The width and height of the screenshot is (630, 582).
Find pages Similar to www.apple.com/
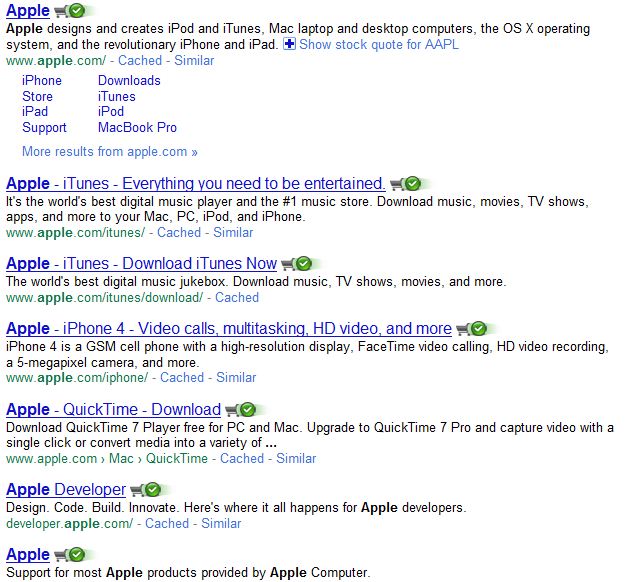tap(194, 61)
